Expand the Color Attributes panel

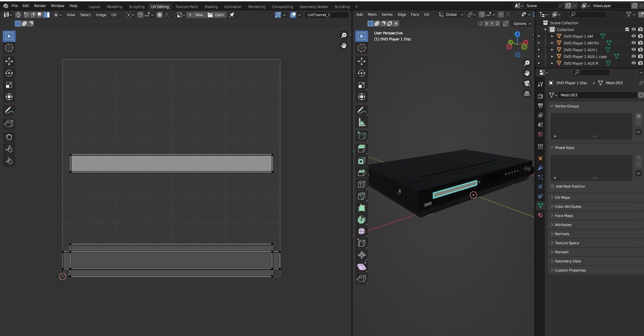[x=568, y=207]
